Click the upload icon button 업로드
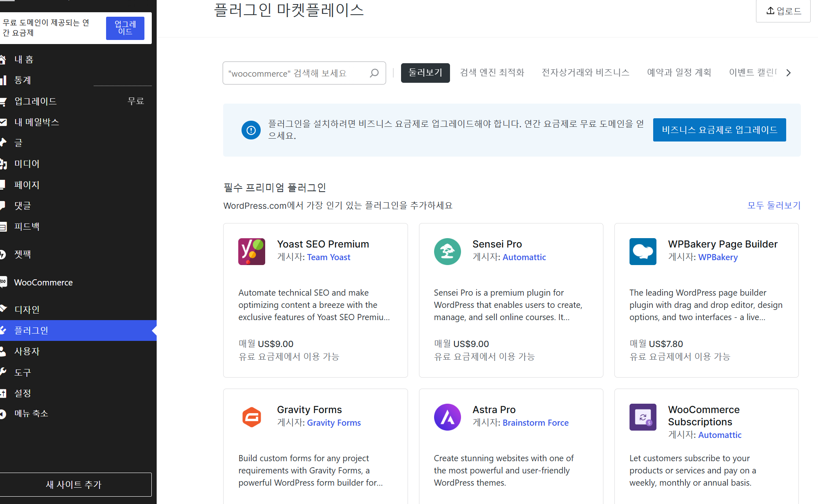This screenshot has width=818, height=504. pos(783,11)
